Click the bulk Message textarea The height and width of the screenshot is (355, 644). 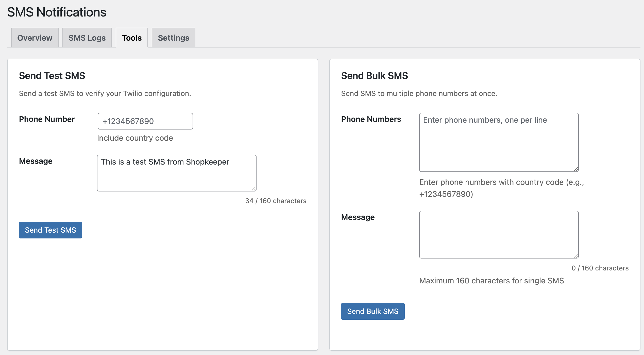[499, 234]
